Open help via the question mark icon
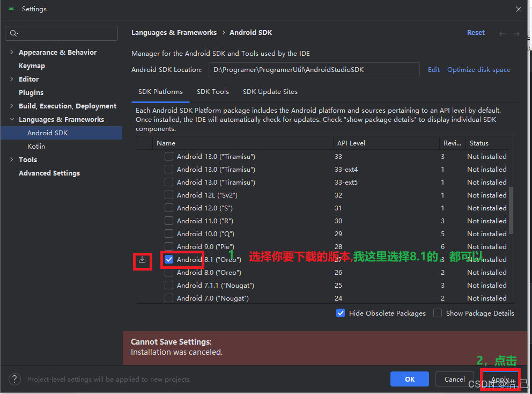532x394 pixels. [x=14, y=379]
